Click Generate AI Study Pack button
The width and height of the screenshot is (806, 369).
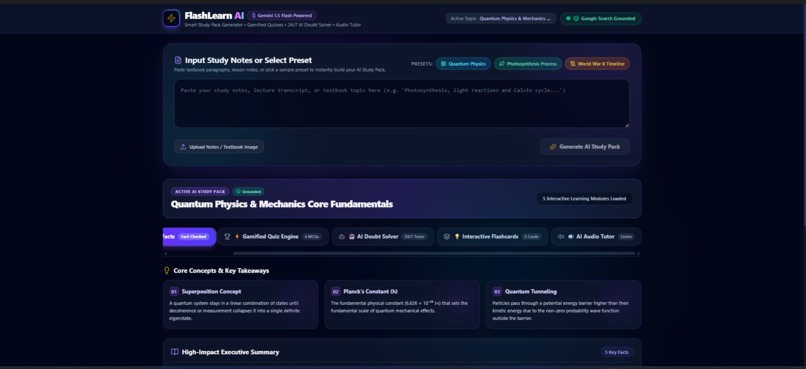click(585, 146)
